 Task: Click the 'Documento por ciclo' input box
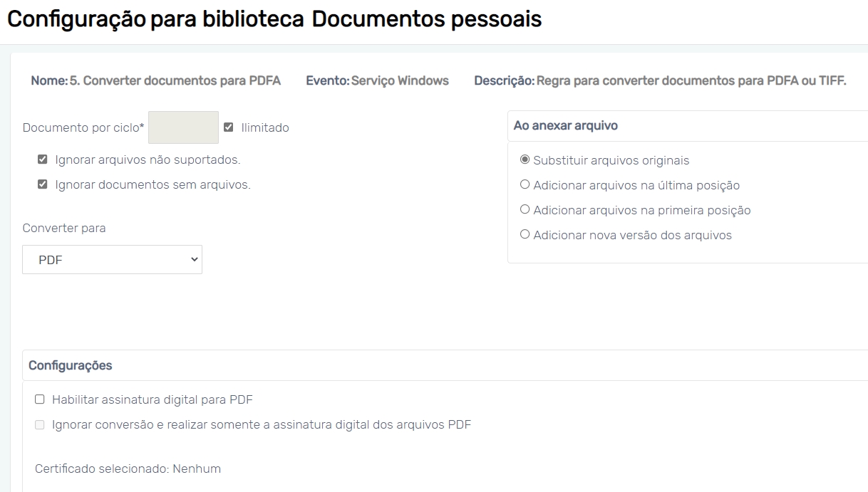click(183, 127)
